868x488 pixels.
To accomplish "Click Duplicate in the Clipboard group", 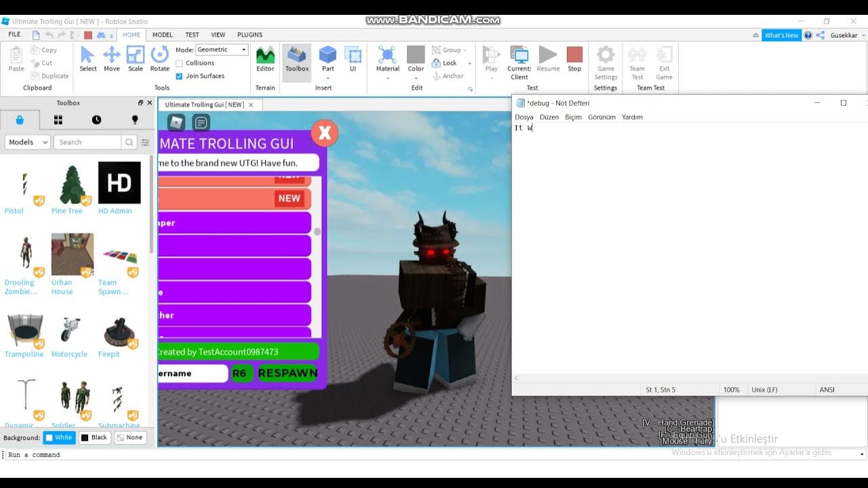I will [x=50, y=76].
